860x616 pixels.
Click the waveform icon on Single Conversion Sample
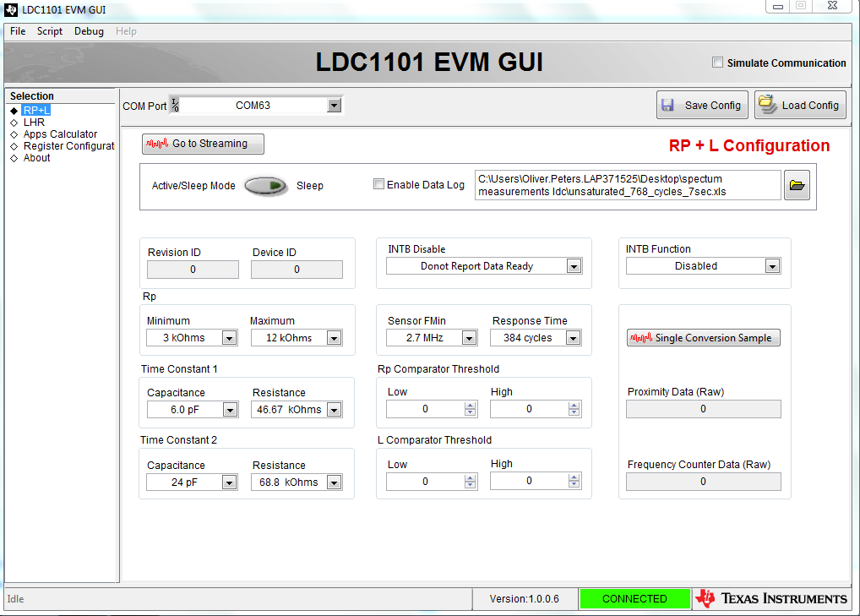[x=640, y=338]
